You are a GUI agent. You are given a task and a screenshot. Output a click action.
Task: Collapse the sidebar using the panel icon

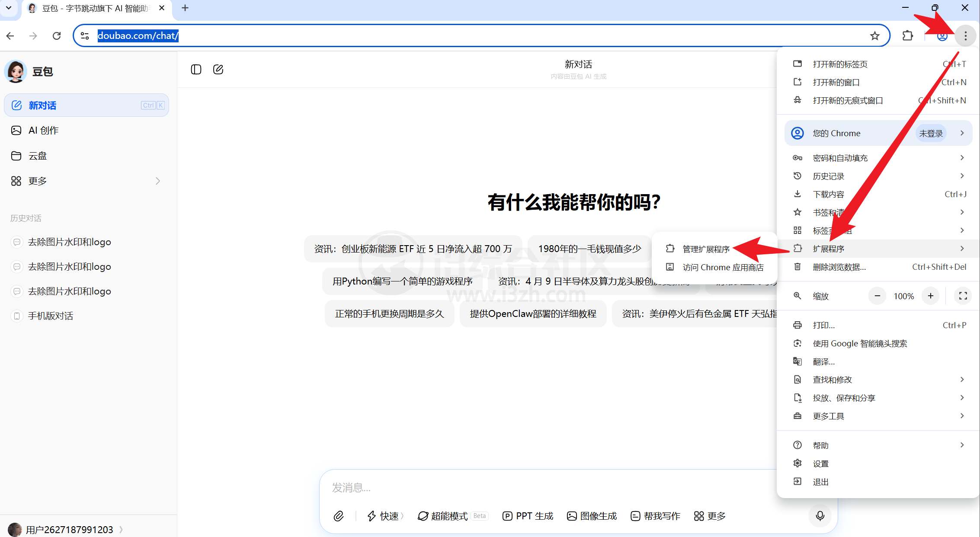tap(196, 69)
